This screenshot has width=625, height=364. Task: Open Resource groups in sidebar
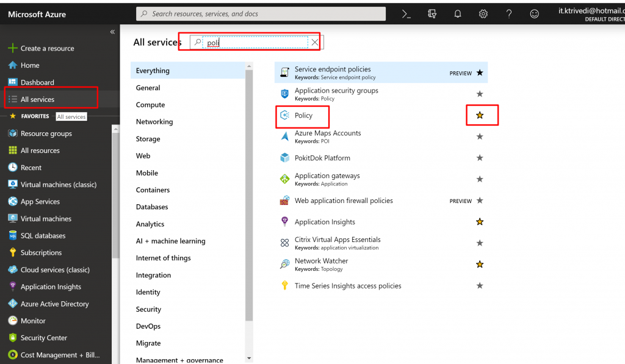click(46, 134)
